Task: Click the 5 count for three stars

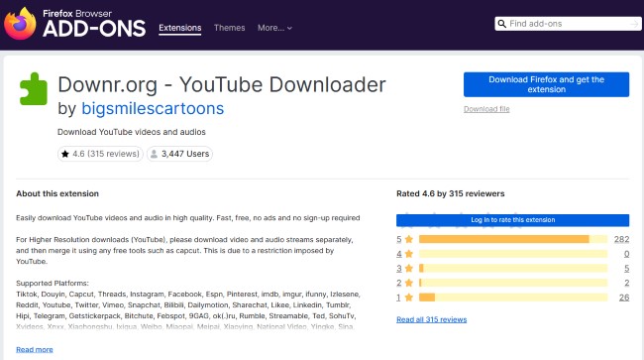Action: [627, 269]
